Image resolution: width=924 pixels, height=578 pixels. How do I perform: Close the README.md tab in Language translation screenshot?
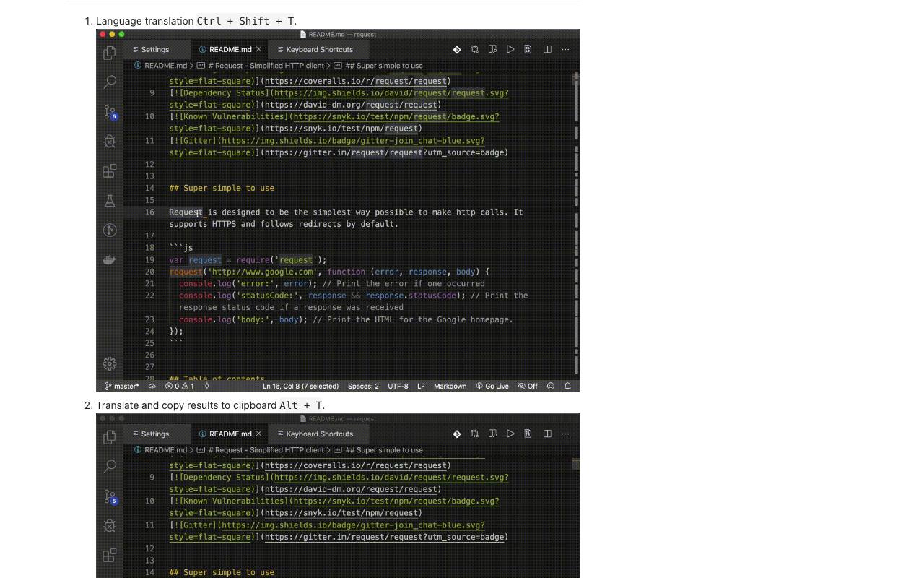pos(258,49)
